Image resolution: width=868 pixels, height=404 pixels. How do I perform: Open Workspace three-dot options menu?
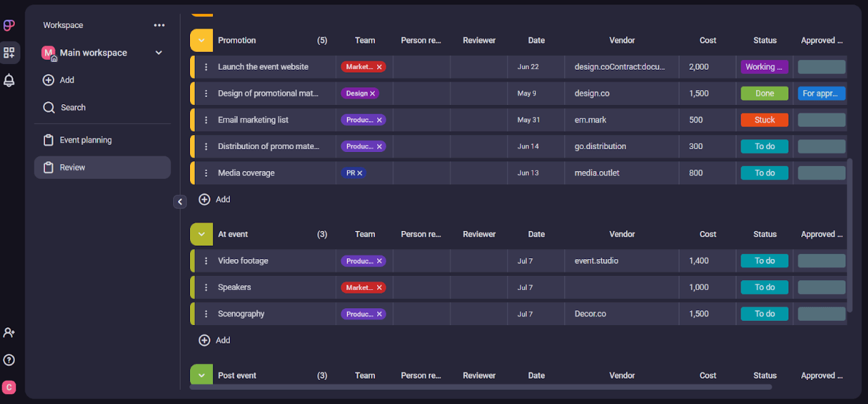[x=159, y=25]
